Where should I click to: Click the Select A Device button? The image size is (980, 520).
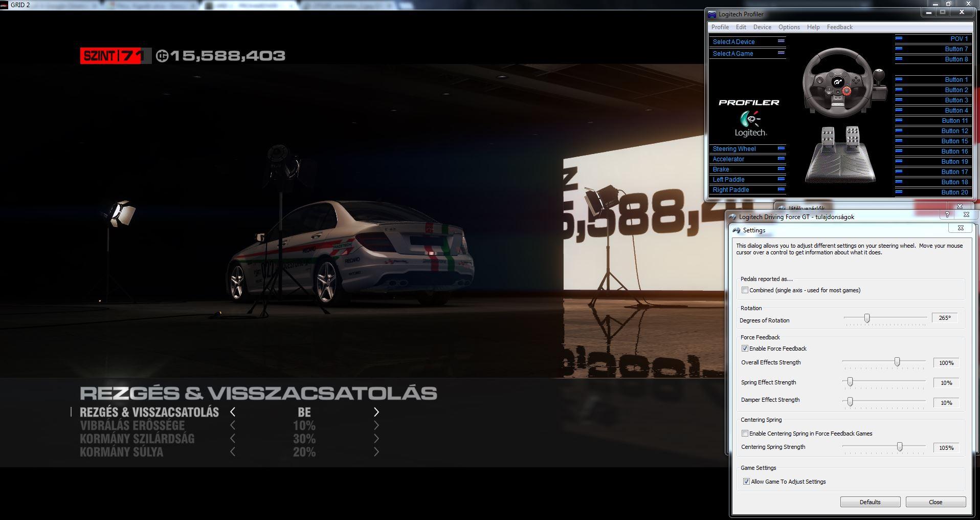(748, 42)
